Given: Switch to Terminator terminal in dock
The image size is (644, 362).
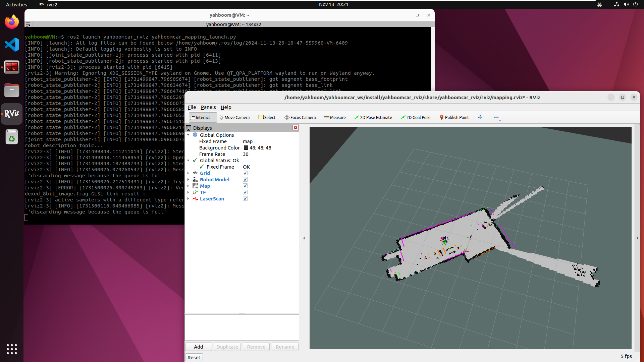Looking at the screenshot, I should tap(12, 67).
